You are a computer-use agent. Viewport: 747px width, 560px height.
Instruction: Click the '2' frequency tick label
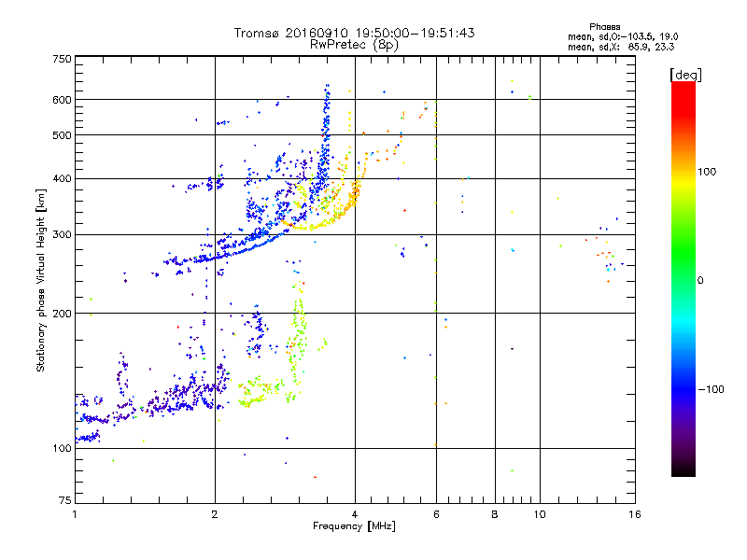click(x=215, y=514)
